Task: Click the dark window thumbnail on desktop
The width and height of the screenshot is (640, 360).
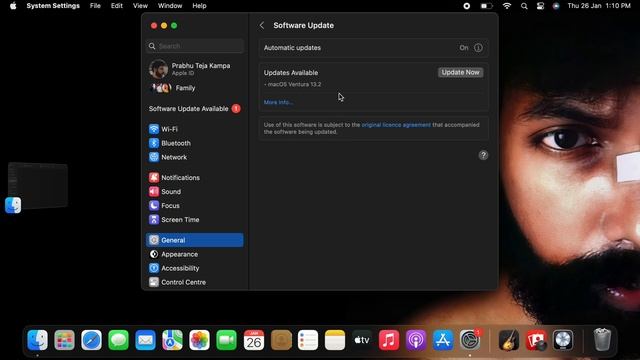Action: tap(38, 185)
